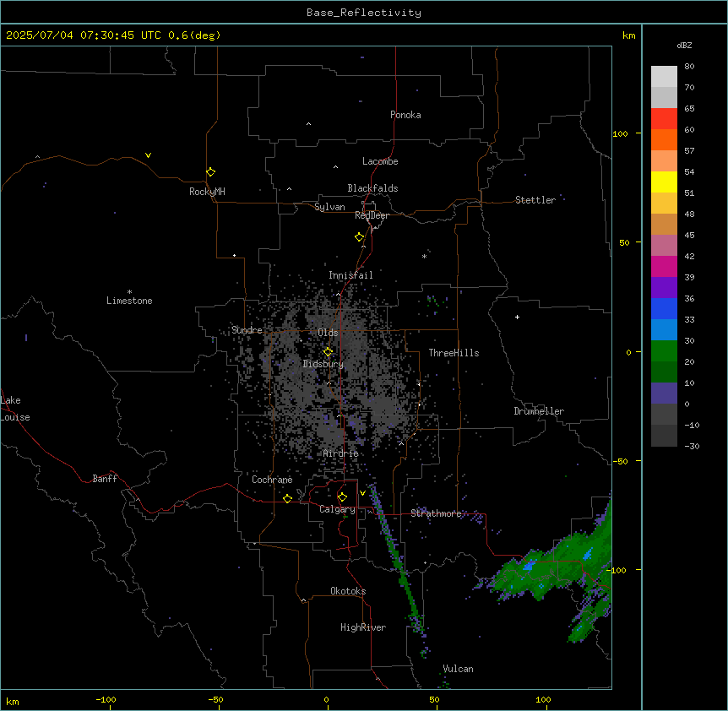Screen dimensions: 728x711
Task: Click the dBZ legend heading
Action: coord(684,45)
